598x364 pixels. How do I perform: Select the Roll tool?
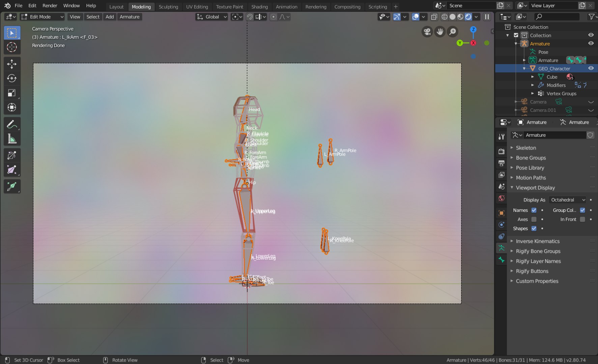tap(12, 155)
